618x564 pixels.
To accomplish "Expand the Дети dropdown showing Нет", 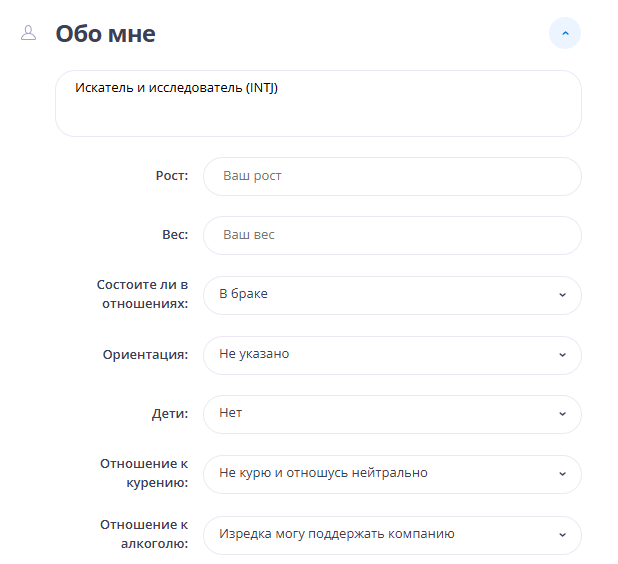I will click(392, 414).
